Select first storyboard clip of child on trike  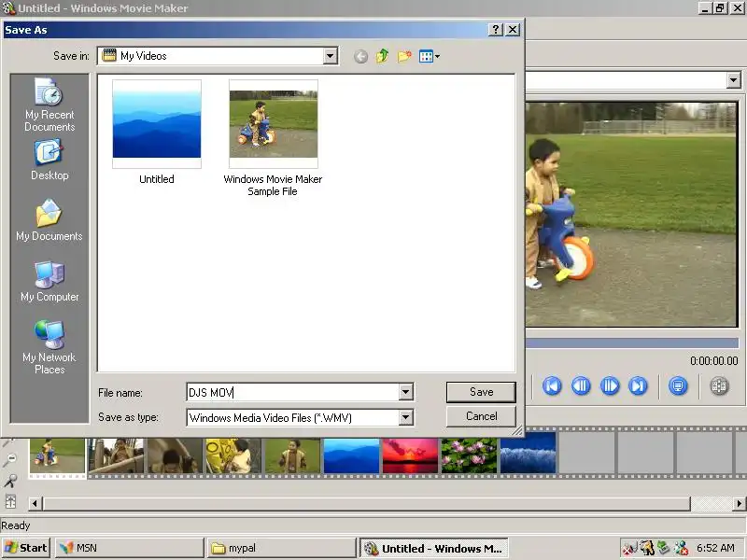point(57,455)
